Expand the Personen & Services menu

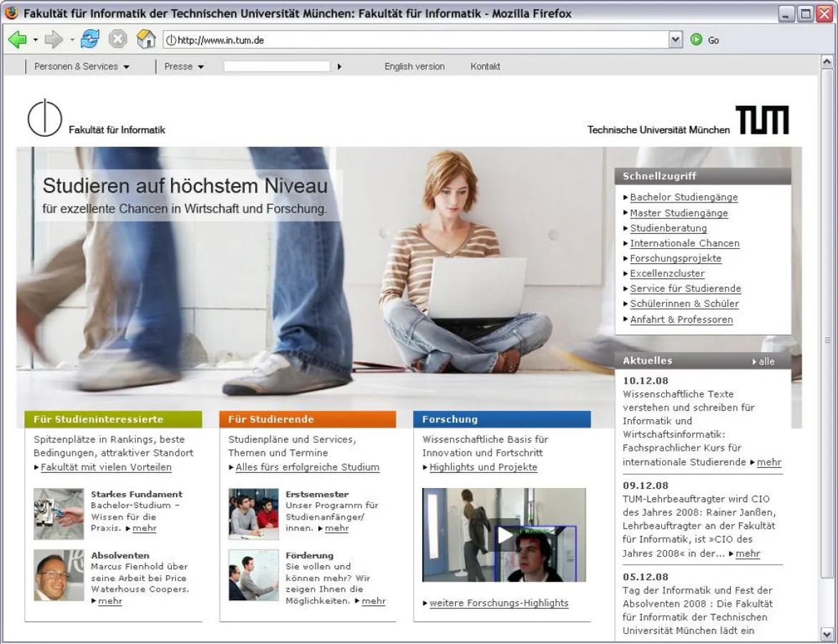point(82,67)
